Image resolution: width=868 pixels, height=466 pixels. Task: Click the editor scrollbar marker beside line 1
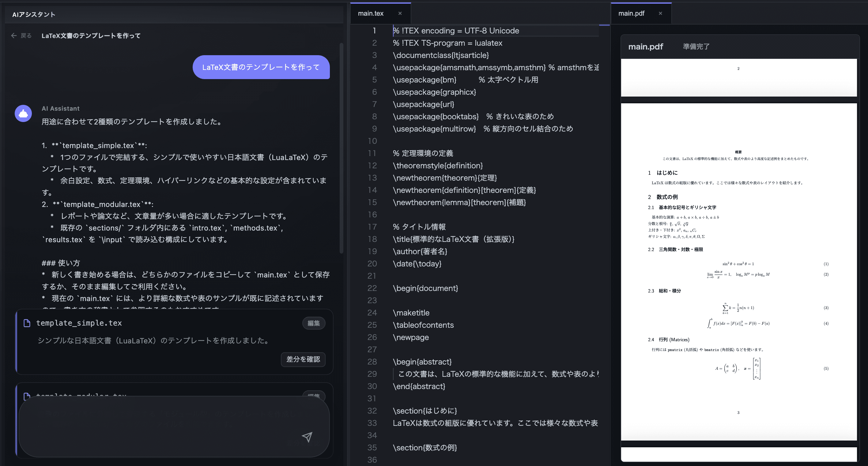point(604,25)
